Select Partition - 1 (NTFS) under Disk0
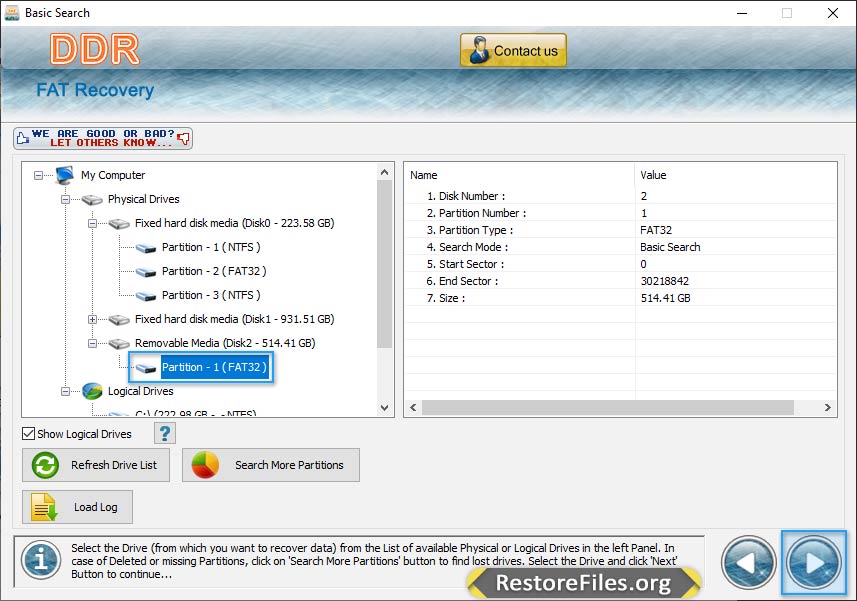Viewport: 857px width, 601px height. tap(211, 247)
